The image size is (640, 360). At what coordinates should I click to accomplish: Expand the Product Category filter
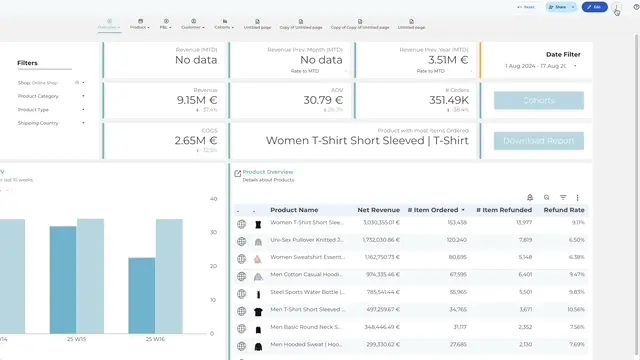pos(83,96)
